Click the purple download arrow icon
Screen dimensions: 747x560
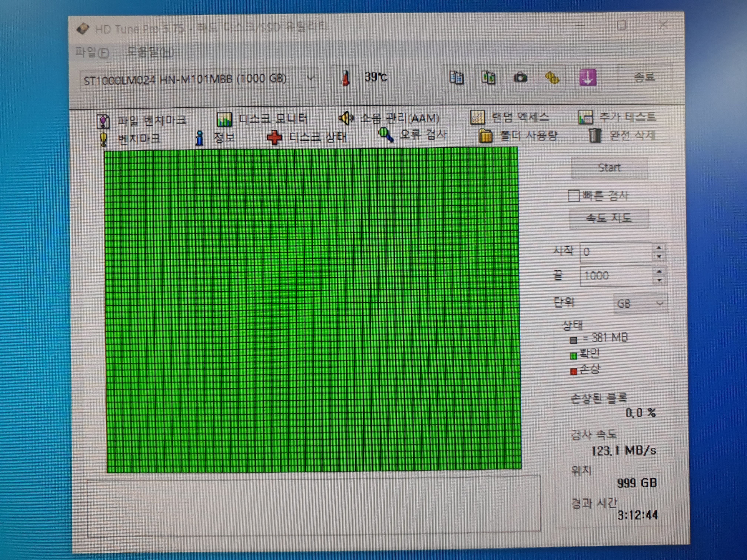(x=588, y=78)
